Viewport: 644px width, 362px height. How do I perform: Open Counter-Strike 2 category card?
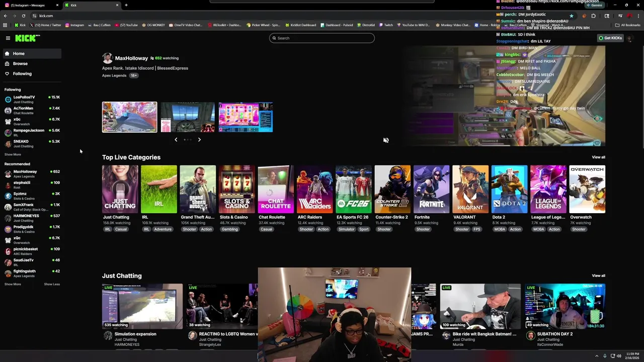392,189
